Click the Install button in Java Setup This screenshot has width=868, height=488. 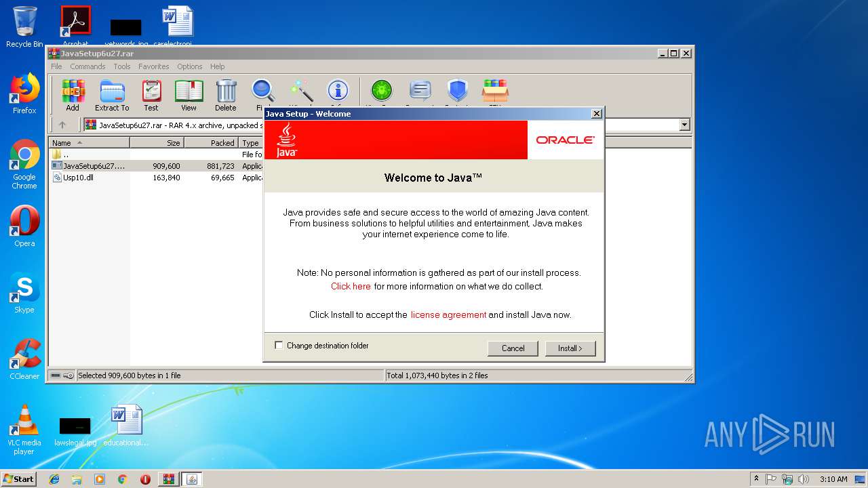pyautogui.click(x=570, y=348)
